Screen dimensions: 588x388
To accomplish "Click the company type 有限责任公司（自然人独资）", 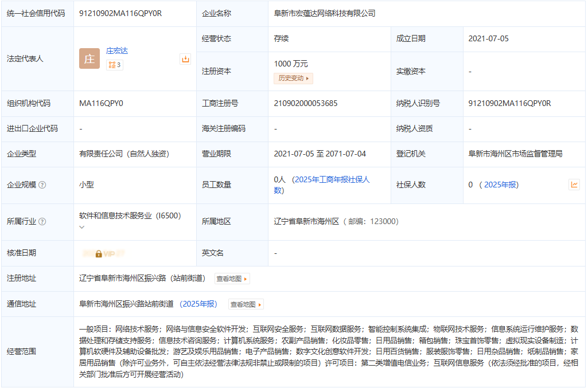I will [124, 154].
